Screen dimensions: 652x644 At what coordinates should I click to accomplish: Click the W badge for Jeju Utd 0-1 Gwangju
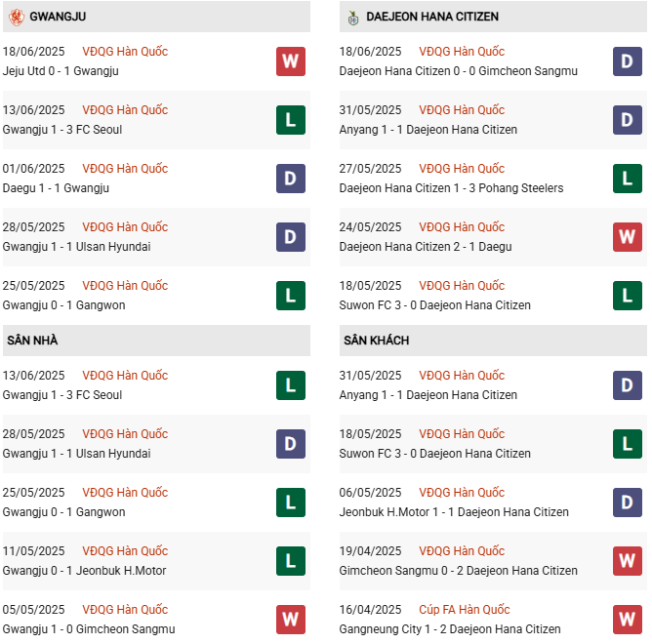[x=291, y=61]
